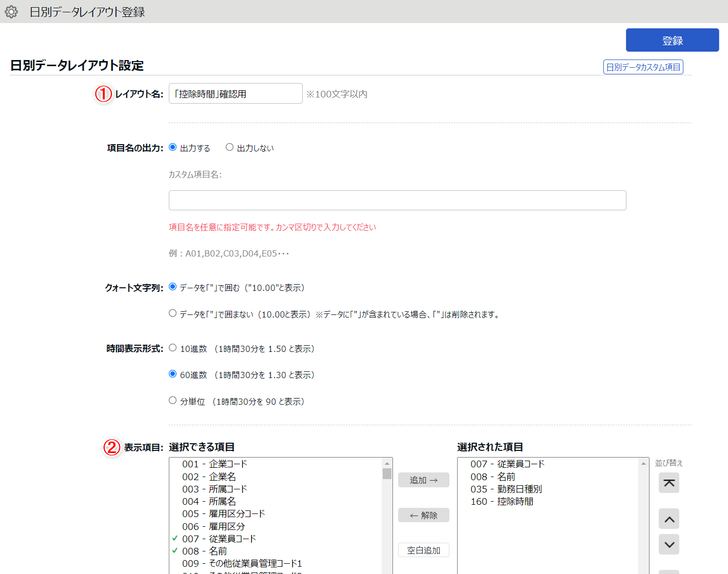
Task: Select 分単位 time display format
Action: 173,401
